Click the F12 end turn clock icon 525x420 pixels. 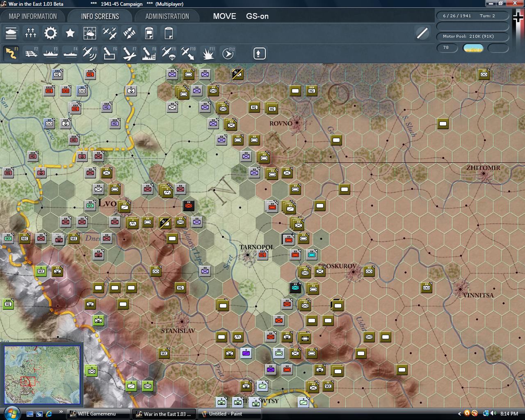pos(228,53)
